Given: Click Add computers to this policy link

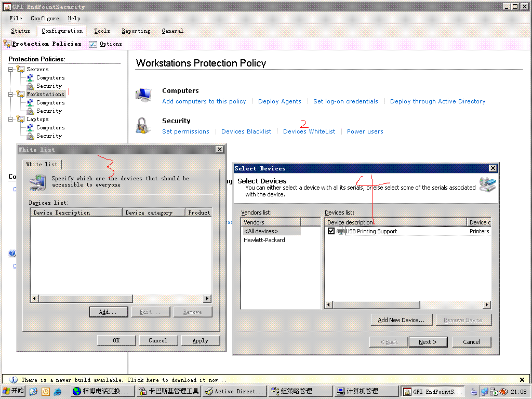Looking at the screenshot, I should point(204,101).
